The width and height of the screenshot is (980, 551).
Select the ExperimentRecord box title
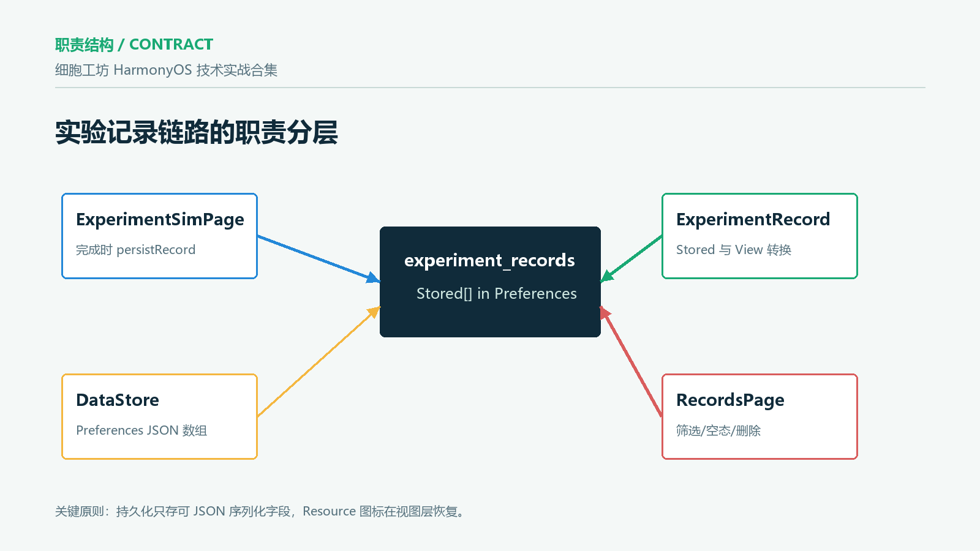[753, 219]
